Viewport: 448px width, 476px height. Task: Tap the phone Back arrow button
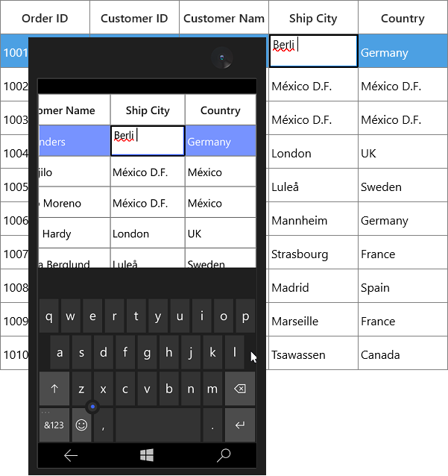[x=71, y=455]
